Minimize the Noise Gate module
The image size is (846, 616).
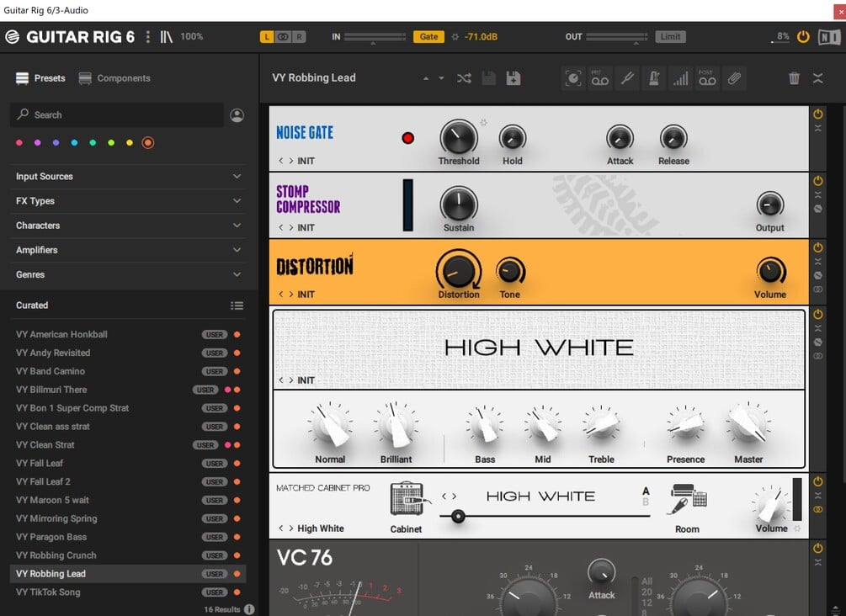[x=818, y=129]
